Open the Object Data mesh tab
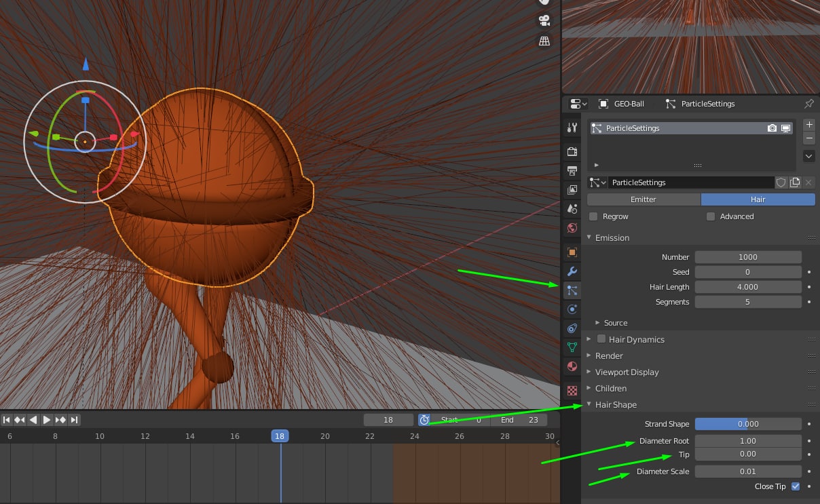 (572, 347)
